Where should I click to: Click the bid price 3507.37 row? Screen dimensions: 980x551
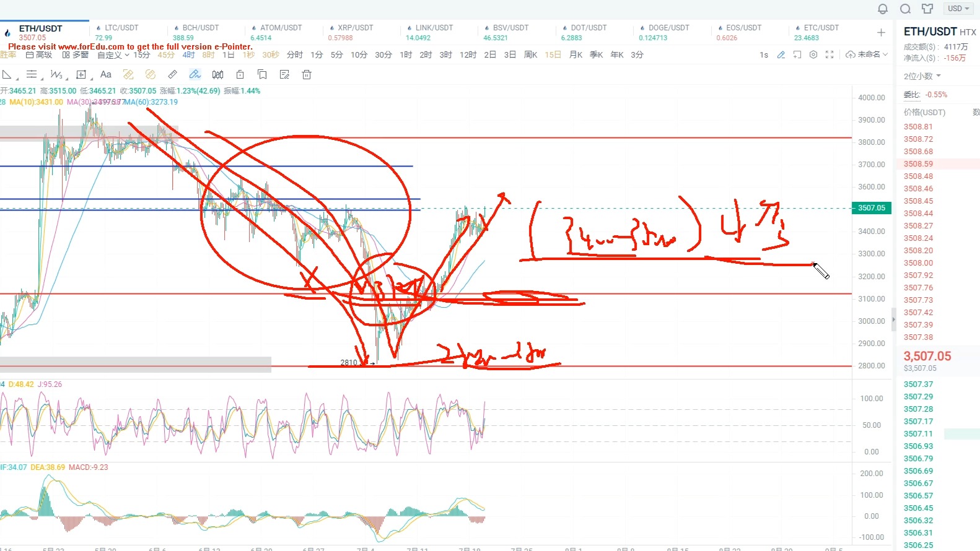(918, 384)
